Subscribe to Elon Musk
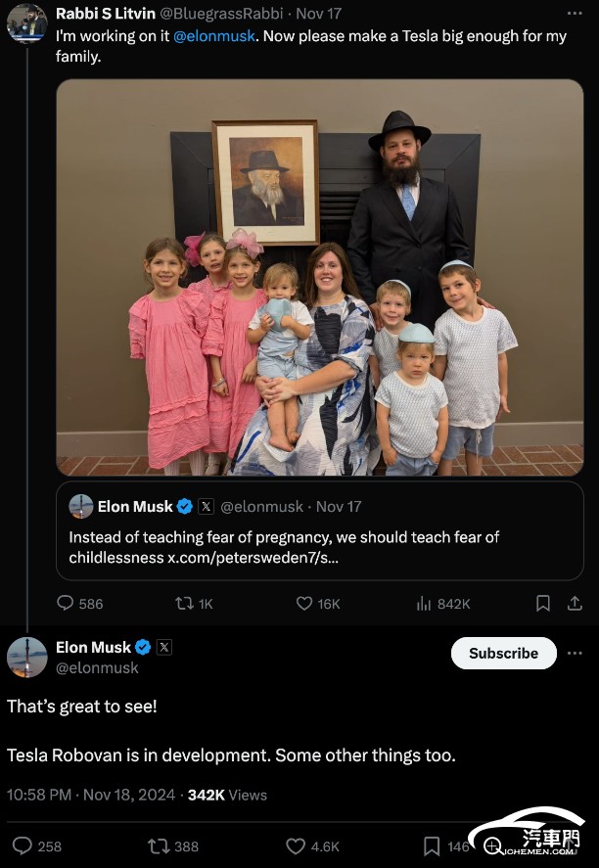Image resolution: width=599 pixels, height=868 pixels. 504,654
